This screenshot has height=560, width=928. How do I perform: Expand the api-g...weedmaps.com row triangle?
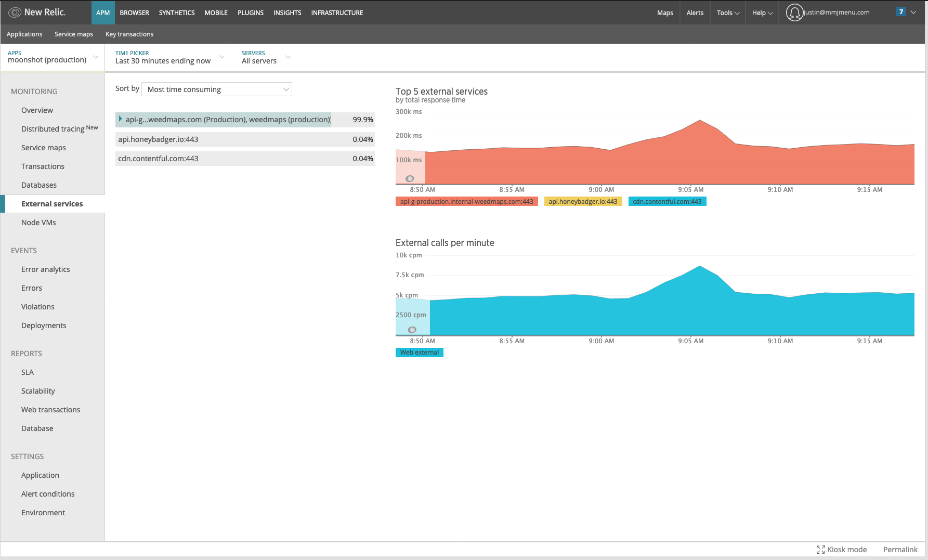pyautogui.click(x=120, y=119)
